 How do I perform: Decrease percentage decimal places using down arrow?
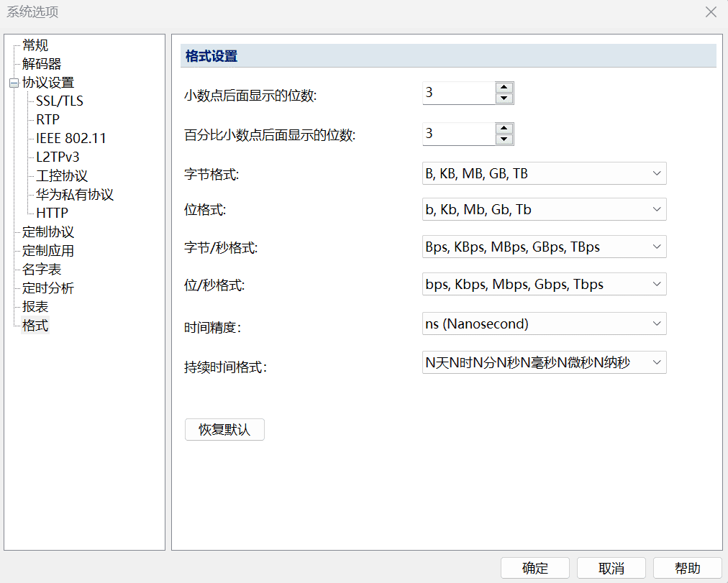click(504, 139)
